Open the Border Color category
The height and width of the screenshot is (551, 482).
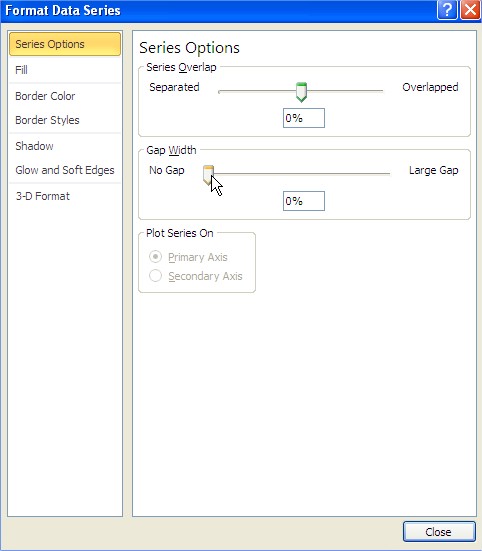[x=65, y=96]
